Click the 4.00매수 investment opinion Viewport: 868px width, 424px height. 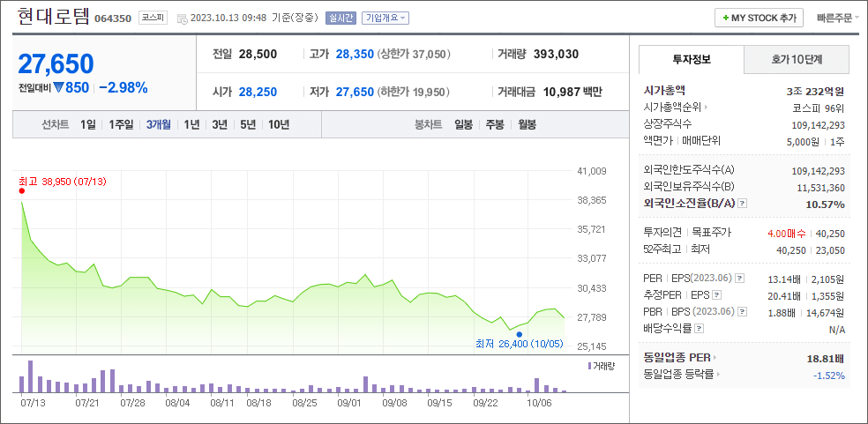coord(786,234)
